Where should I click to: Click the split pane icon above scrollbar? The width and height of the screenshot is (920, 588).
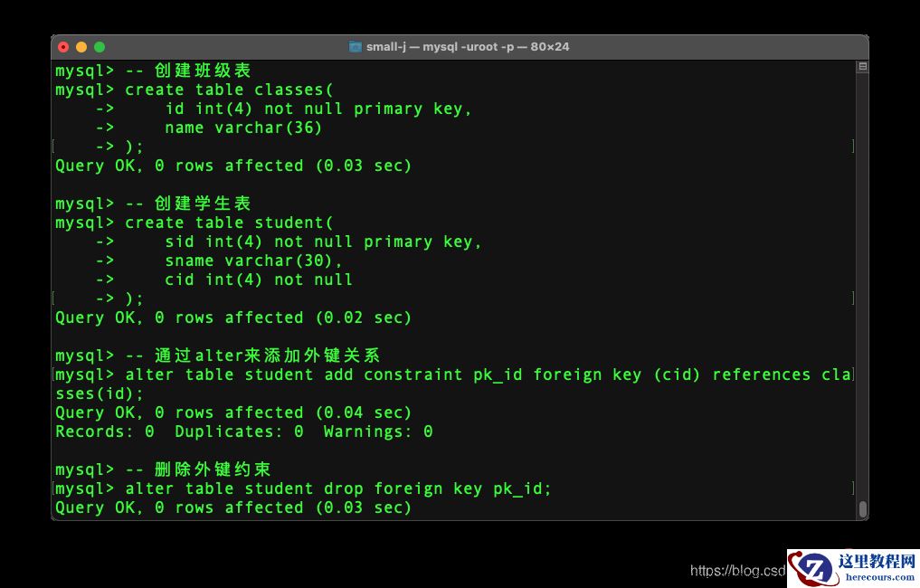(x=862, y=67)
